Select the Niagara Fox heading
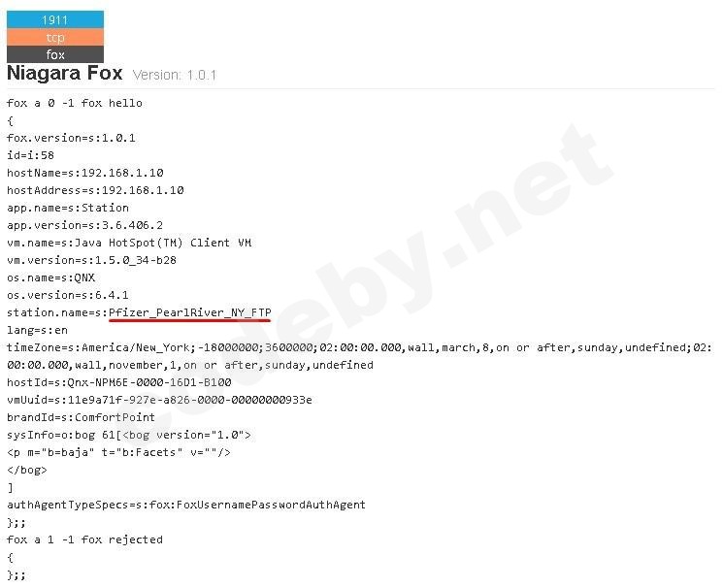This screenshot has height=588, width=723. [x=65, y=74]
